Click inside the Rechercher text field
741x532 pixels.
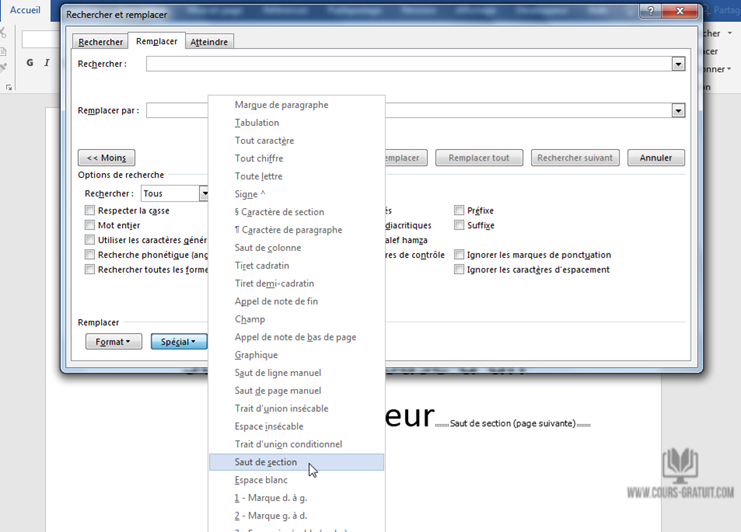click(x=408, y=64)
